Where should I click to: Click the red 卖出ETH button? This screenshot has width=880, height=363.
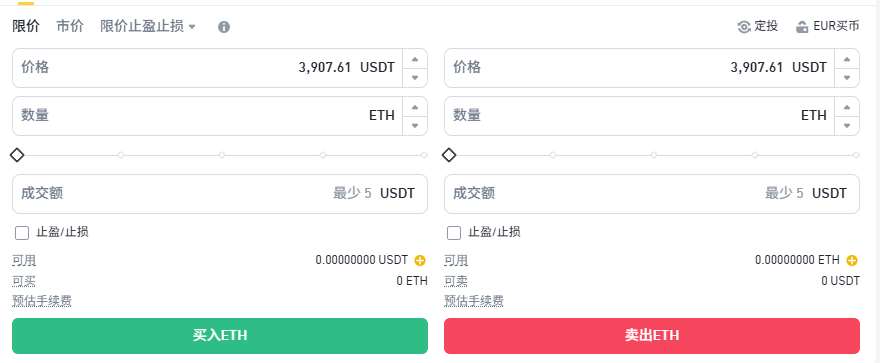[652, 336]
